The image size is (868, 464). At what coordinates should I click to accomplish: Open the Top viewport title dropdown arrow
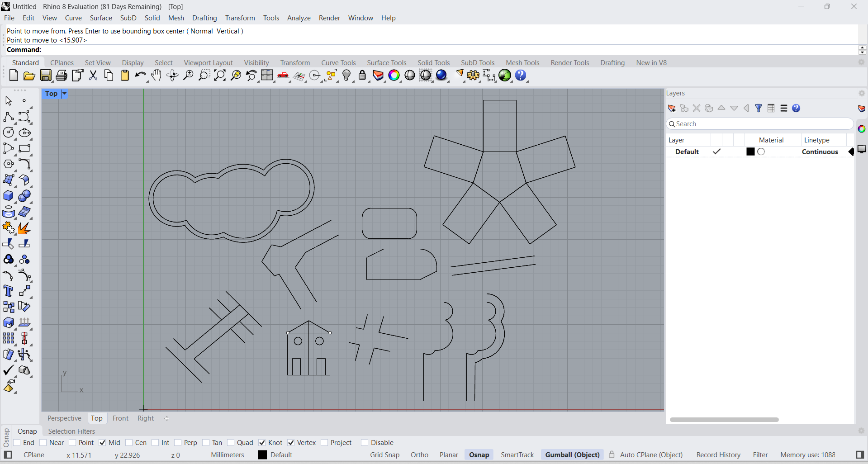coord(64,94)
